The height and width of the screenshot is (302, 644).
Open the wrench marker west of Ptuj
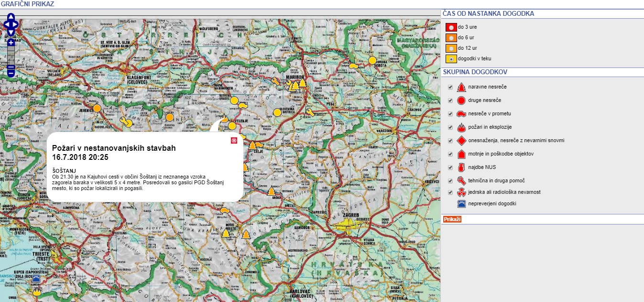coord(309,112)
